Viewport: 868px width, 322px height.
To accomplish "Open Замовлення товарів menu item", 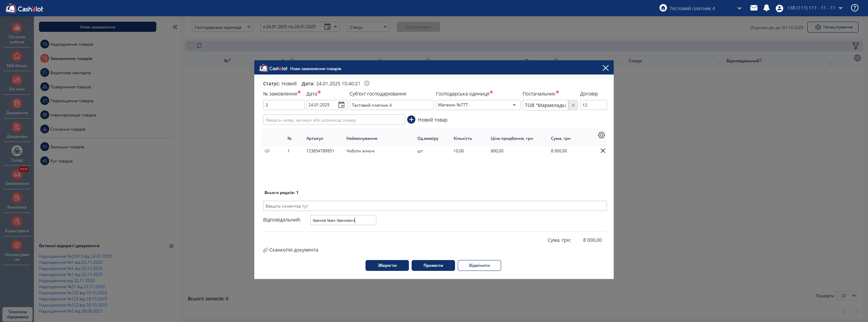I will tap(66, 58).
